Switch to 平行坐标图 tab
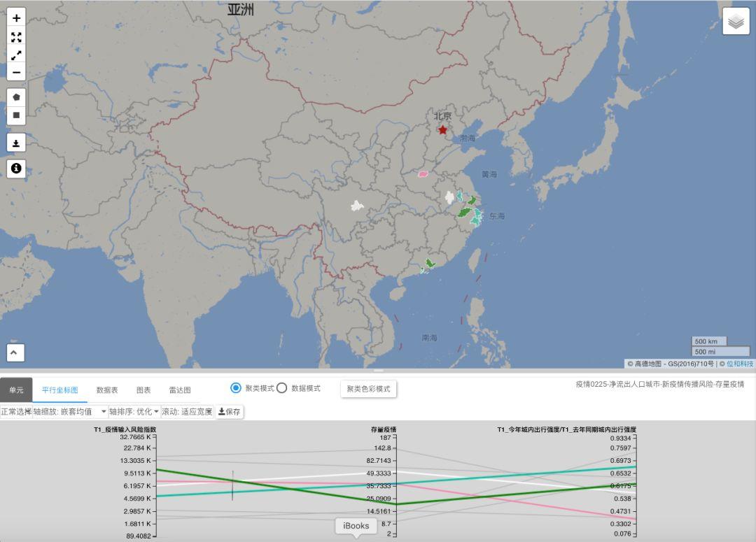 pyautogui.click(x=59, y=390)
